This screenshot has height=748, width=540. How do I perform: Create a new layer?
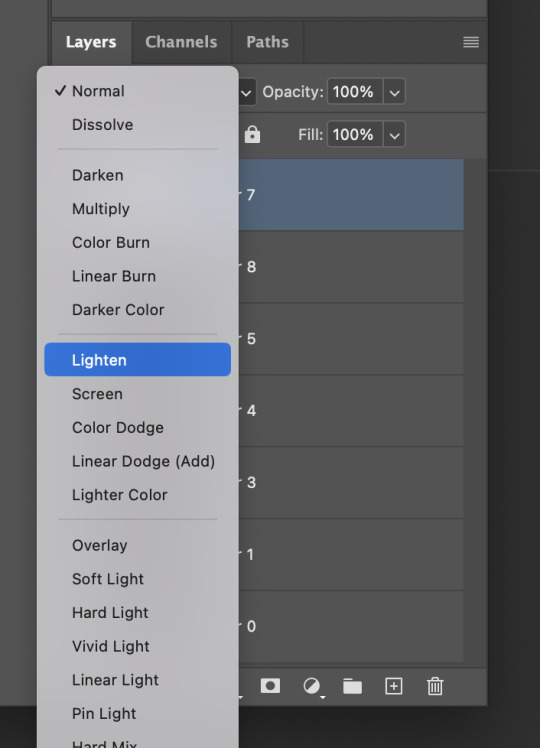394,686
